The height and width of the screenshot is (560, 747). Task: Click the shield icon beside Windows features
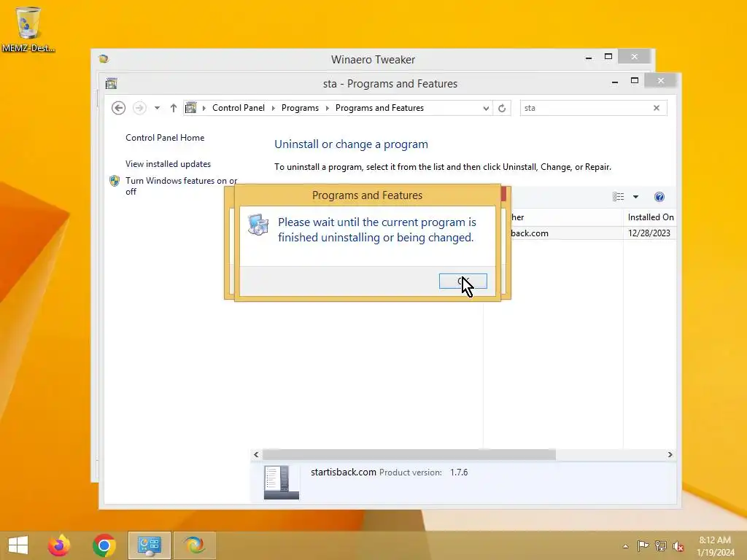[115, 181]
